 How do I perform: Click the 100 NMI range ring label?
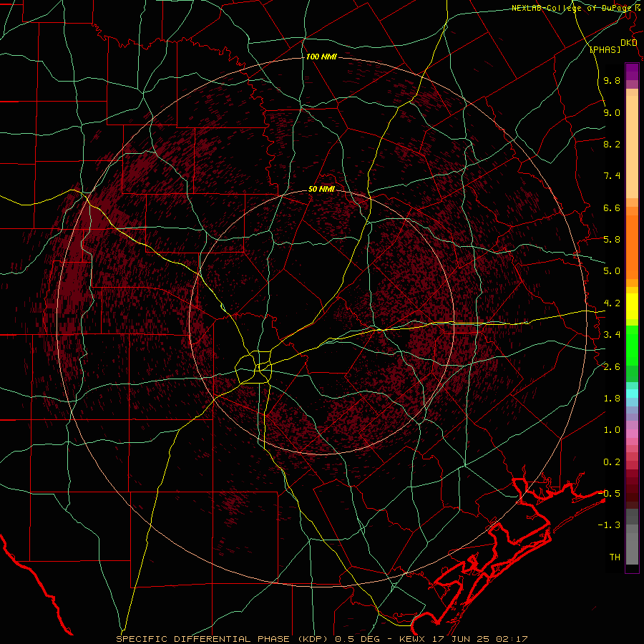321,57
